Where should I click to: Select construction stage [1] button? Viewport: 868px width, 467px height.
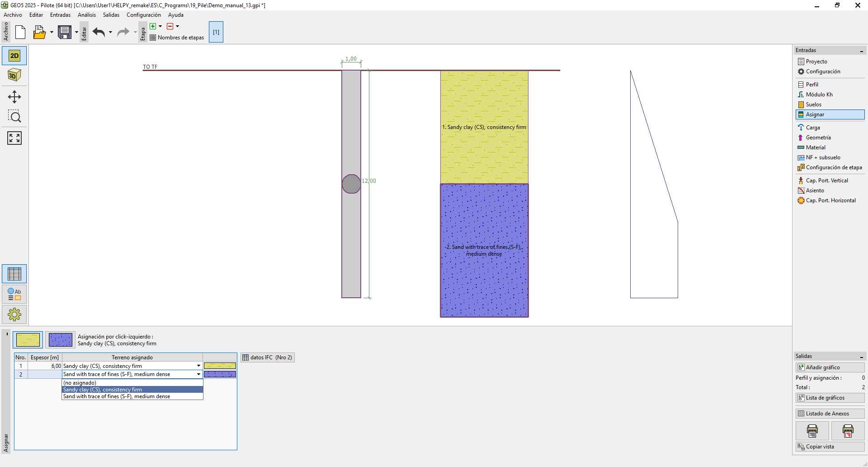[216, 32]
